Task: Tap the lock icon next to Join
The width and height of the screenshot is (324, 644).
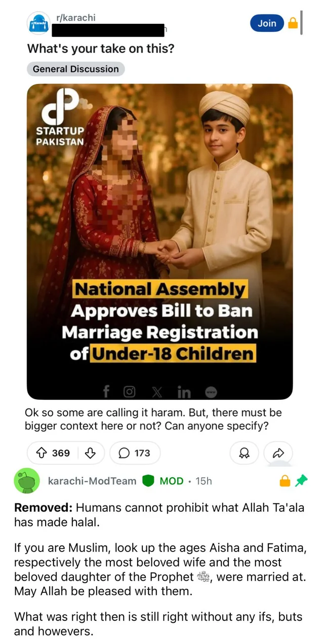Action: 293,23
